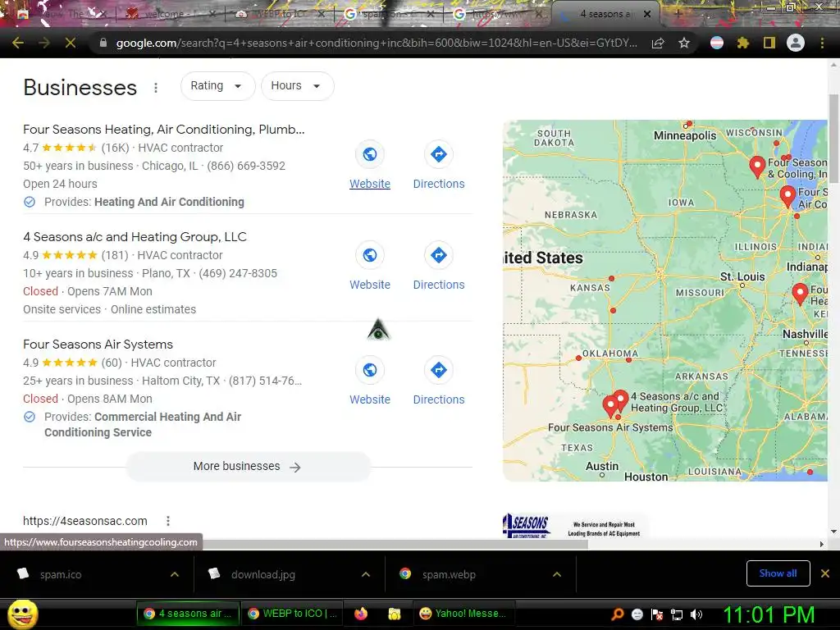Image resolution: width=840 pixels, height=630 pixels.
Task: Click the striped flag extension icon
Action: coord(716,43)
